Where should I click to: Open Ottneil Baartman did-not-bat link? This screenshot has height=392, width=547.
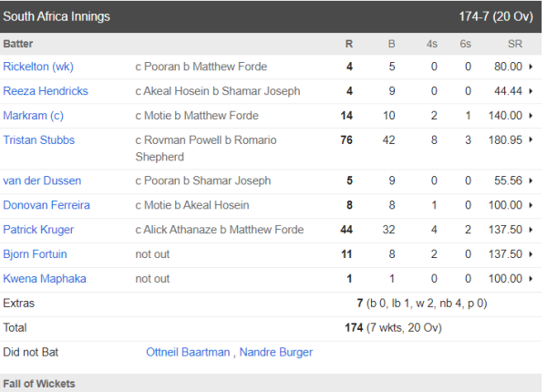pos(189,352)
